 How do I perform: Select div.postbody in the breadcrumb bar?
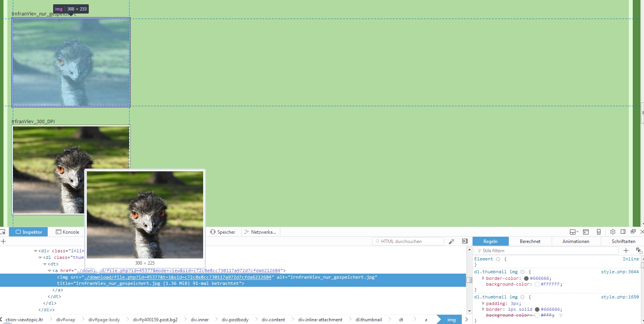pyautogui.click(x=235, y=320)
